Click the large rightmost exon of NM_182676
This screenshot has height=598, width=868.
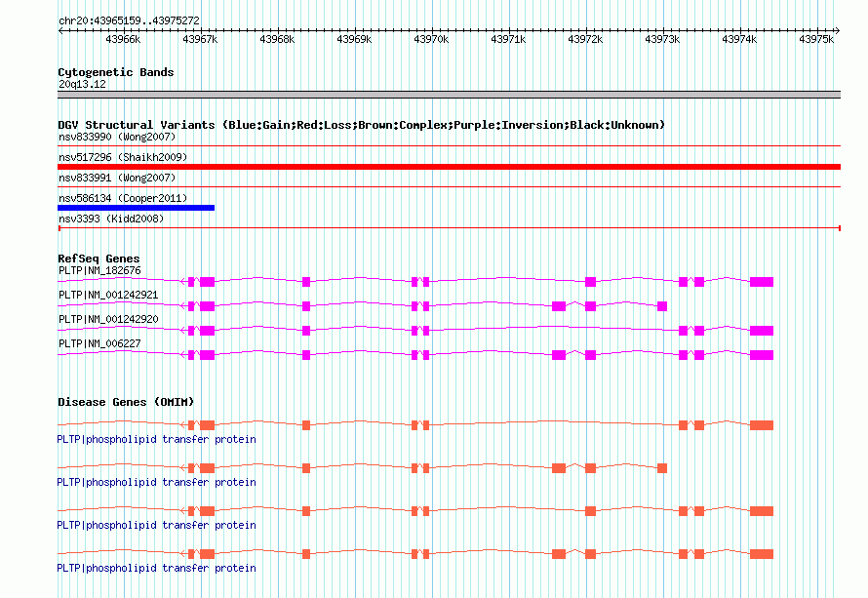click(762, 282)
